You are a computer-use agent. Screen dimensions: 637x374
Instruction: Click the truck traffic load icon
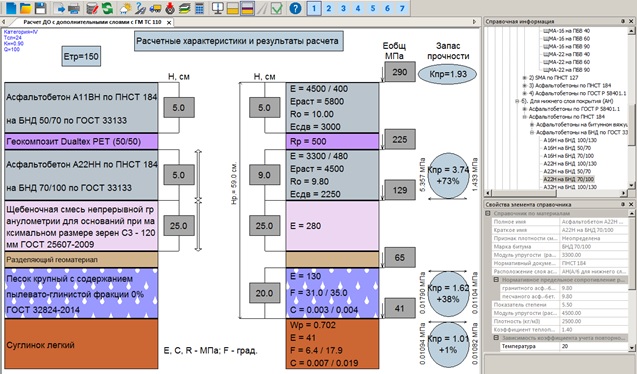point(155,8)
